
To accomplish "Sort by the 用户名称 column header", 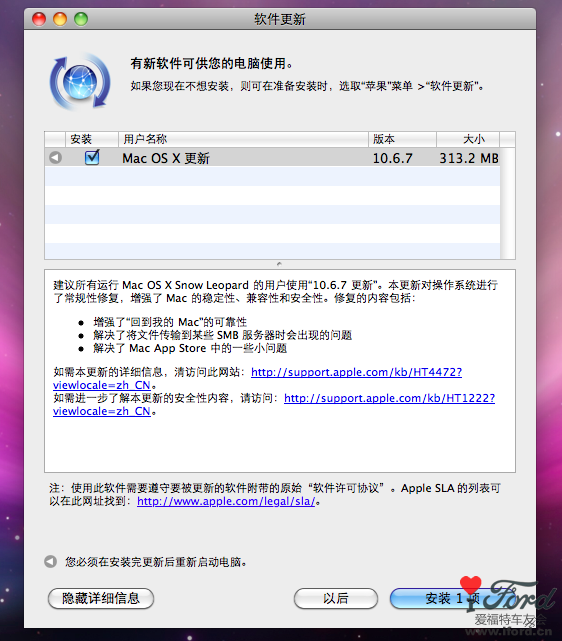I will 243,139.
